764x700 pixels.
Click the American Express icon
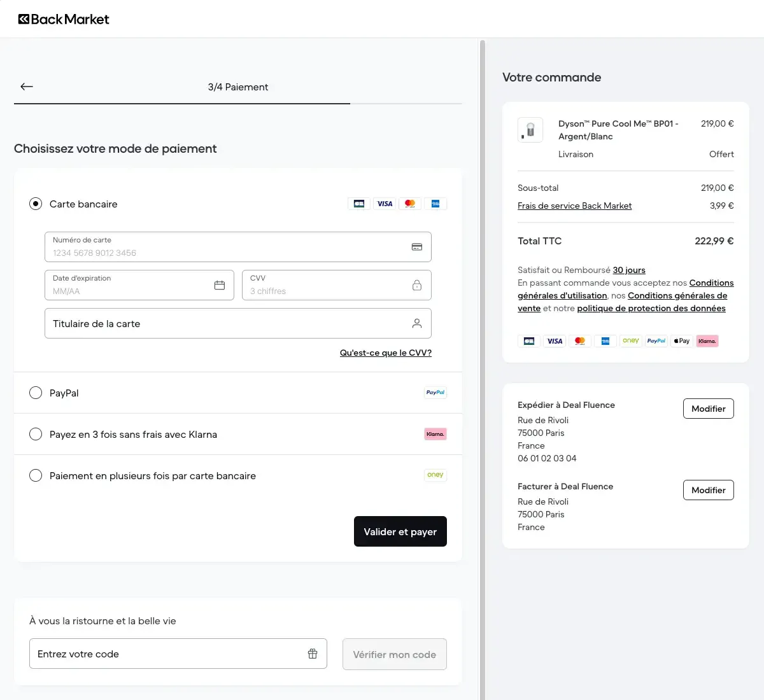435,204
